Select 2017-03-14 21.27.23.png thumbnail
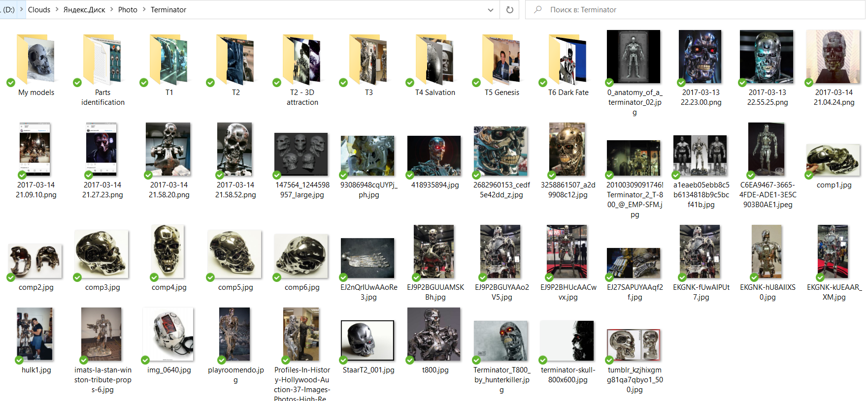The image size is (868, 401). click(101, 149)
